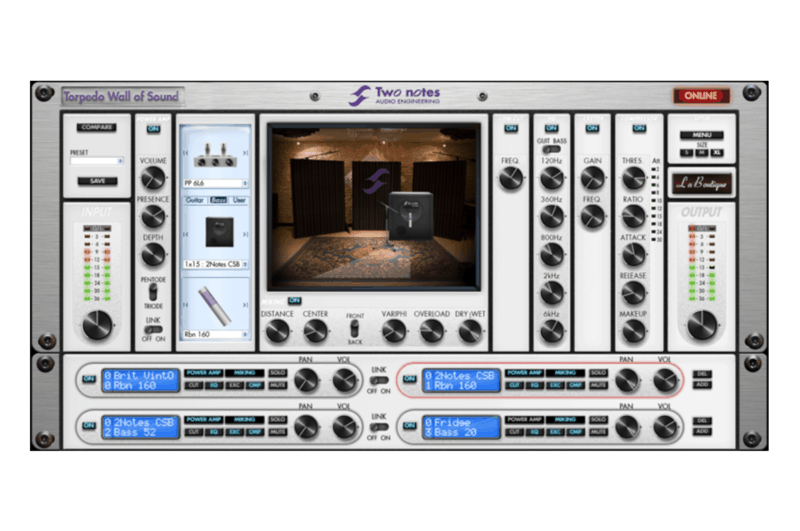Screen dimensions: 800x531
Task: Next microphone arrow beside Rbn 160
Action: [x=245, y=305]
